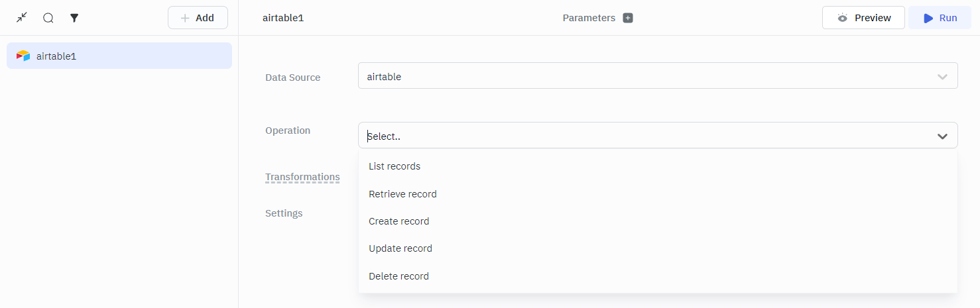Screen dimensions: 980x308
Task: Open the query search icon
Action: pyautogui.click(x=48, y=18)
